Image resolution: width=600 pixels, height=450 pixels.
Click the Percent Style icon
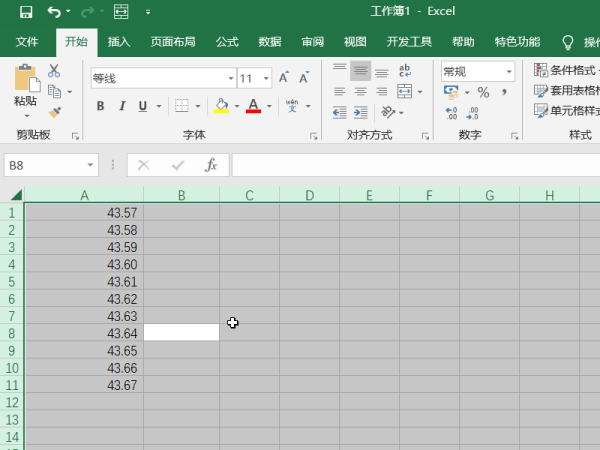(x=483, y=92)
